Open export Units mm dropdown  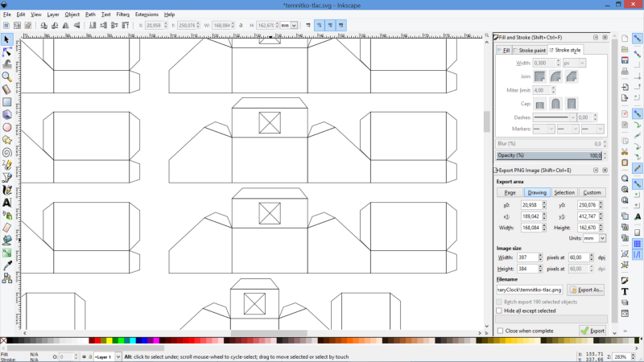click(594, 238)
